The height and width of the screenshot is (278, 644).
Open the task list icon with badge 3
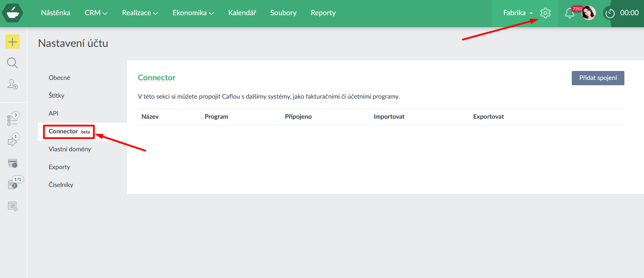12,120
